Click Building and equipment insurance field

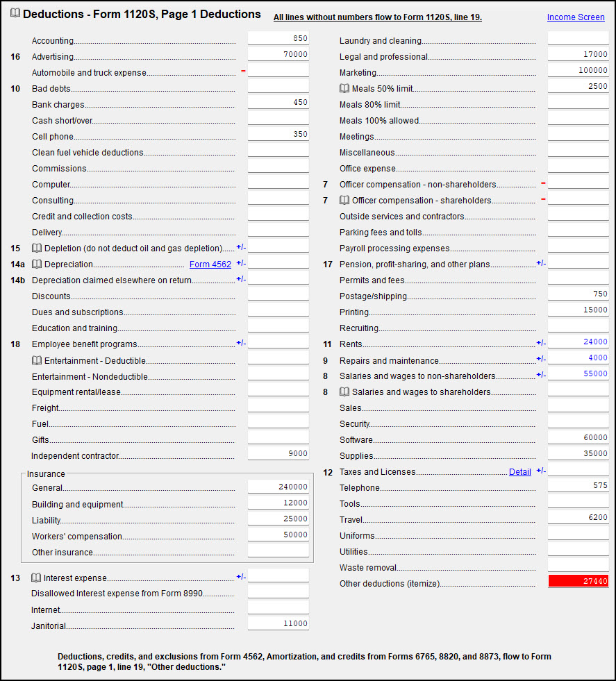point(278,503)
